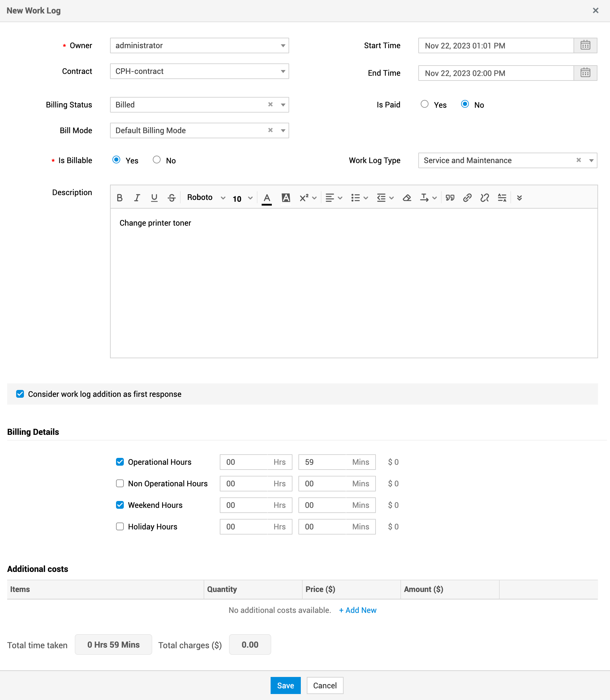Open Start Time calendar picker
This screenshot has height=700, width=610.
[585, 45]
